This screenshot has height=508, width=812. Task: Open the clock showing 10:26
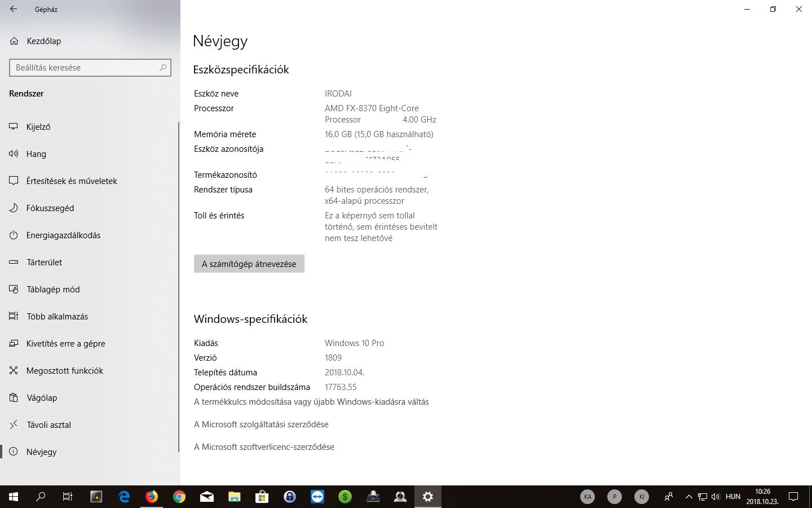762,497
